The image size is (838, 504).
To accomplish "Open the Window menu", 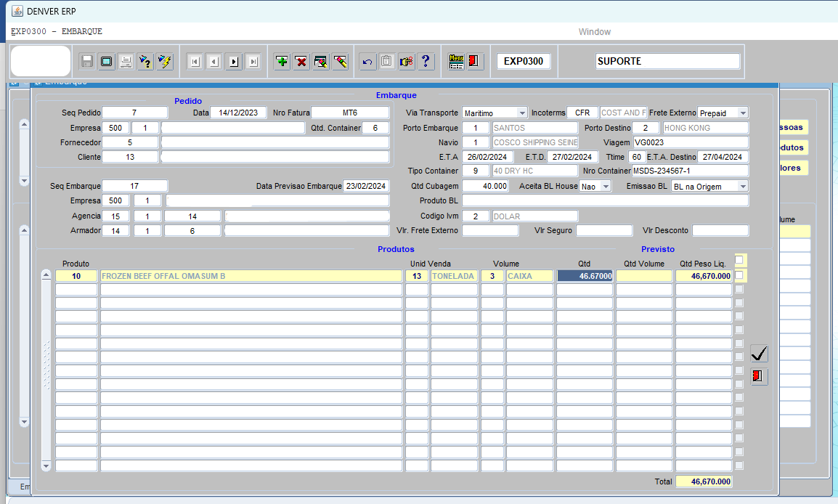I will [594, 31].
